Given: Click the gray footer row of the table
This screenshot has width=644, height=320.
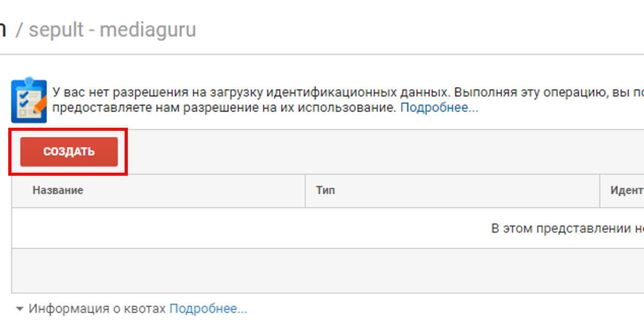Looking at the screenshot, I should coord(326,270).
